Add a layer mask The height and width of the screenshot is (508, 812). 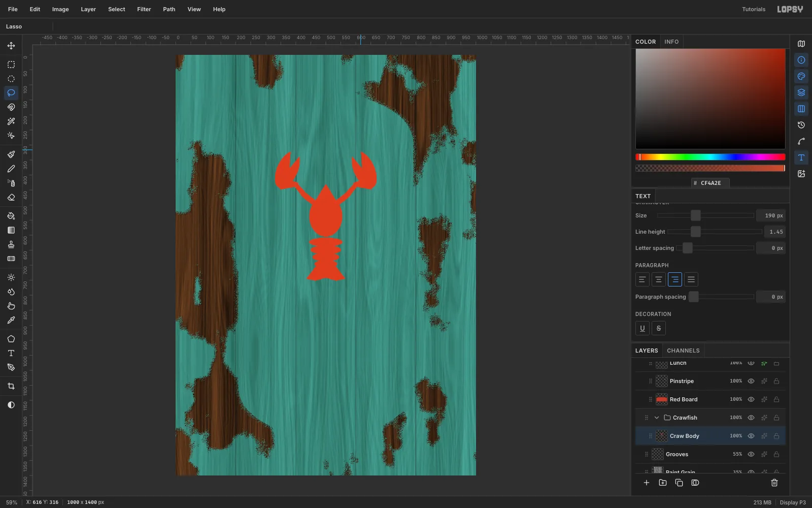coord(695,483)
